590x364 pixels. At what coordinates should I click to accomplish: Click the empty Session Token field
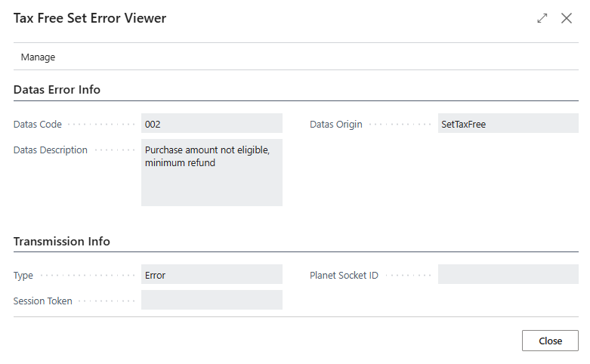[212, 301]
